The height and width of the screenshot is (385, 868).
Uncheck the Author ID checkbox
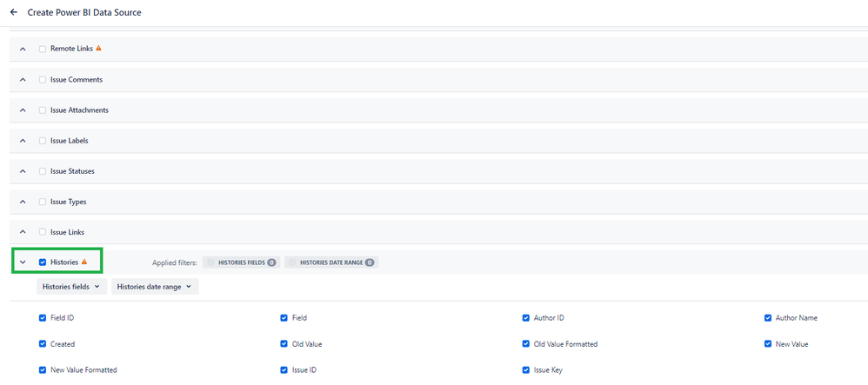526,318
